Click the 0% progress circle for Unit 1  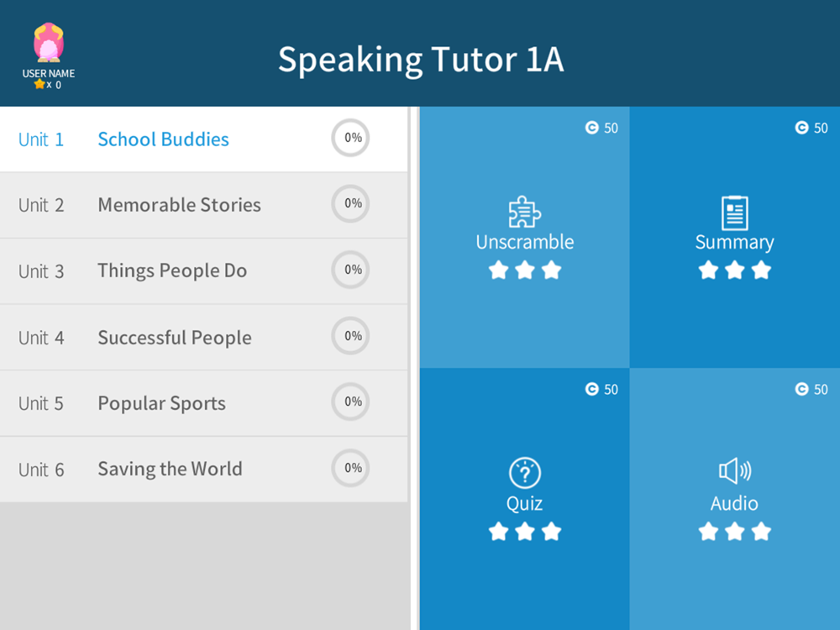(350, 138)
